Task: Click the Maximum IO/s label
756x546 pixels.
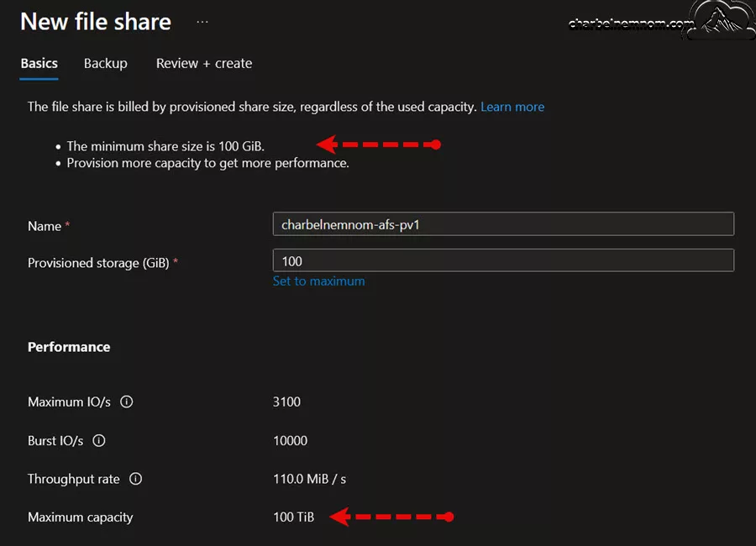Action: pos(69,402)
